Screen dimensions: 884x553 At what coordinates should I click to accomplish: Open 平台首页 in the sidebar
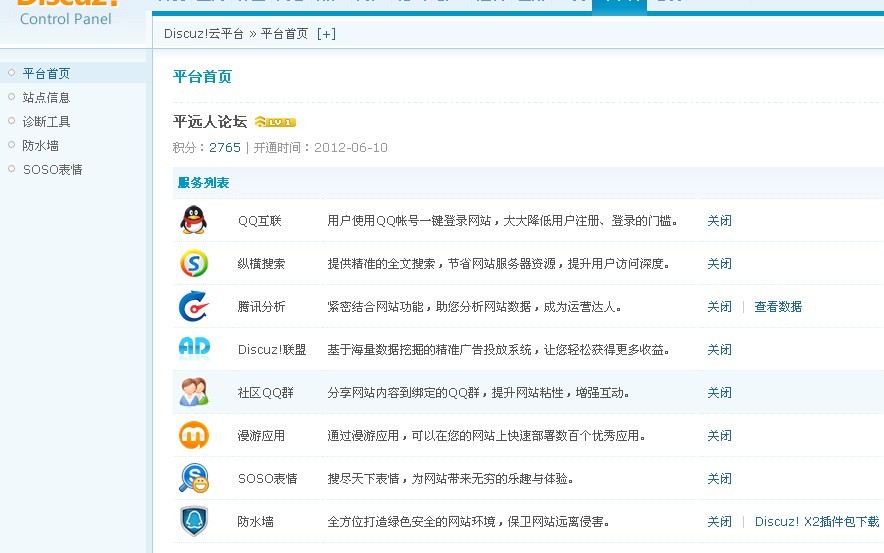[x=46, y=73]
